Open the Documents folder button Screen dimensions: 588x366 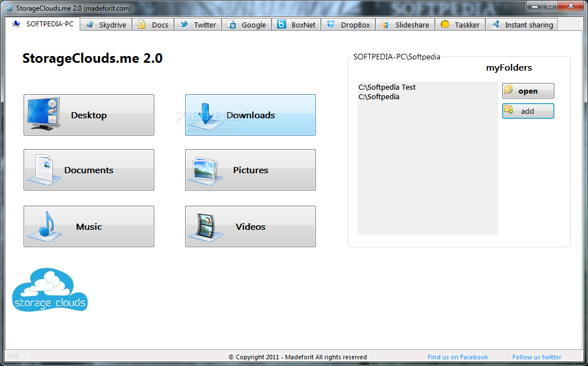click(x=89, y=170)
